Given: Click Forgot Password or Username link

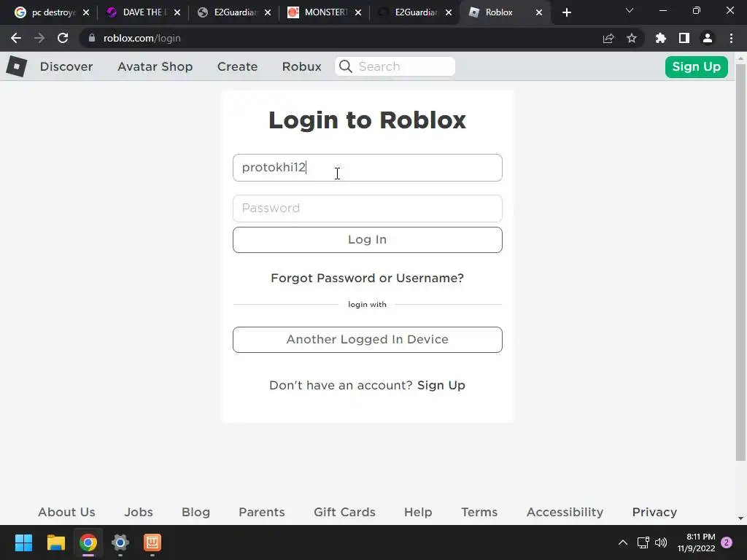Looking at the screenshot, I should (368, 278).
